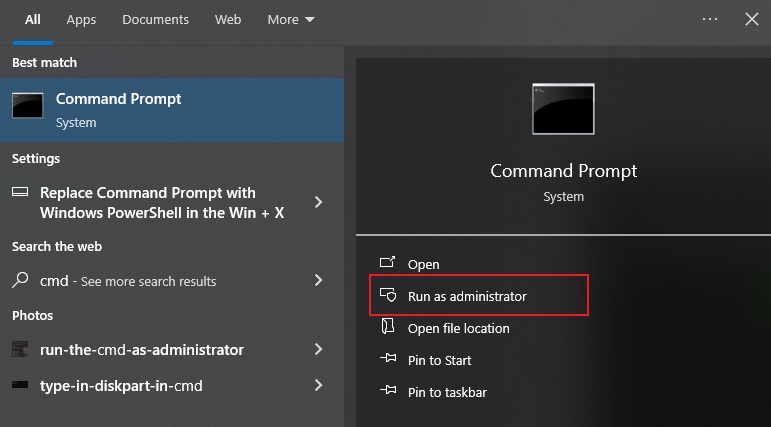Choose Pin to taskbar
This screenshot has height=427, width=771.
(x=447, y=393)
